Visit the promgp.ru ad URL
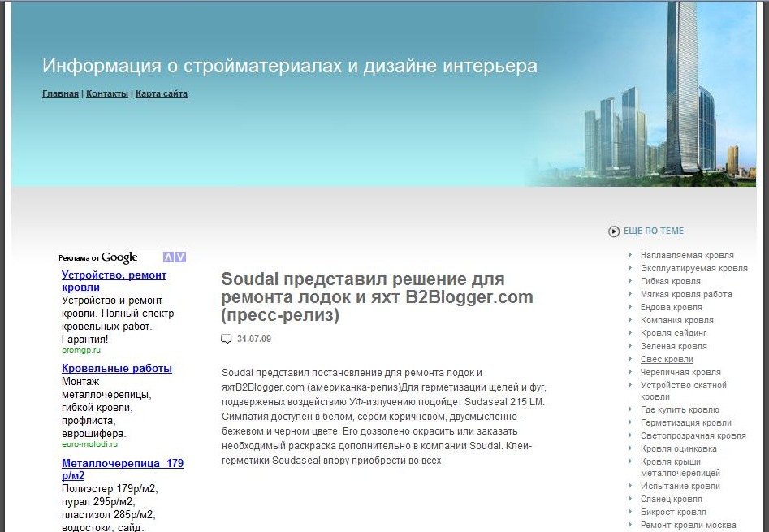This screenshot has height=532, width=769. pyautogui.click(x=81, y=350)
